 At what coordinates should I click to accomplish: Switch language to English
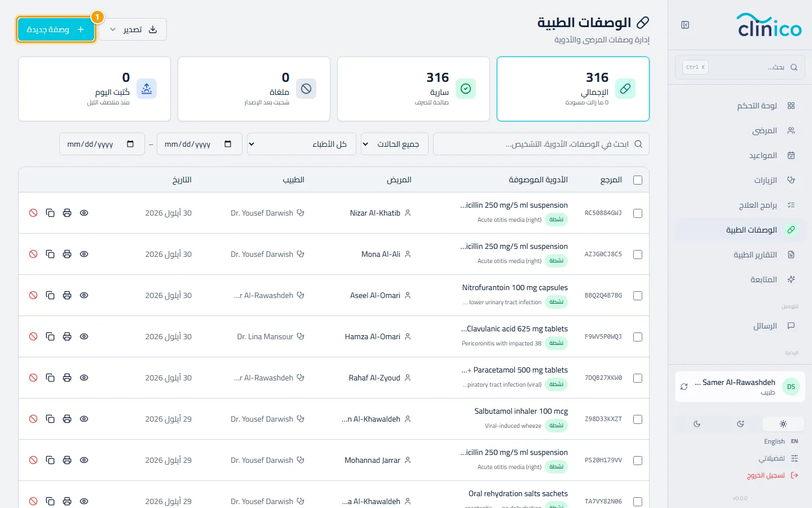[x=781, y=441]
